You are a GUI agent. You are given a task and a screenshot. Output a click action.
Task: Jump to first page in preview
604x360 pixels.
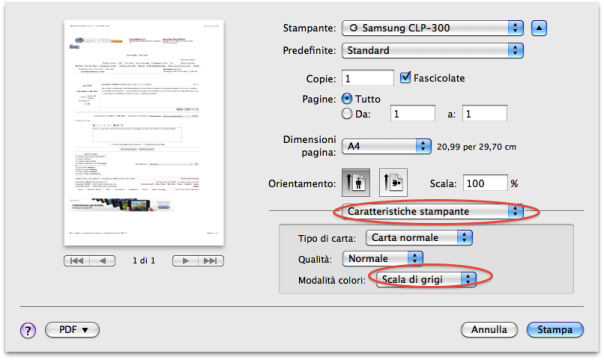[x=77, y=261]
